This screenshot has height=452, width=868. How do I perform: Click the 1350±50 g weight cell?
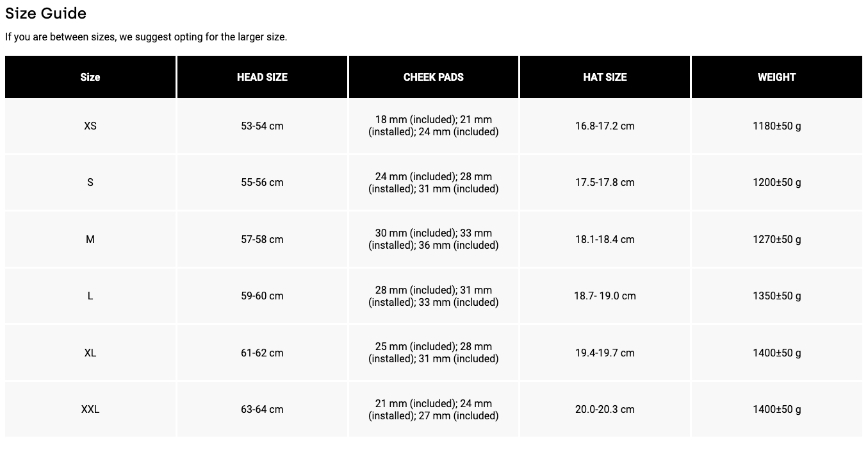point(776,296)
